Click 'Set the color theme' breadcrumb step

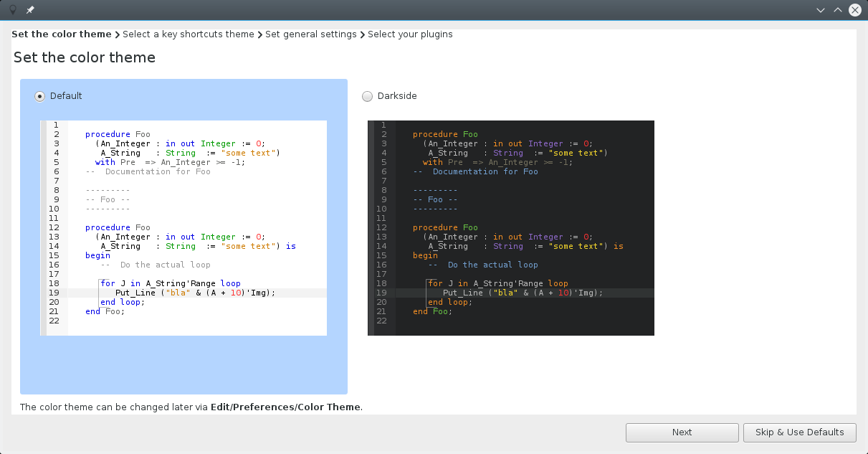point(62,34)
